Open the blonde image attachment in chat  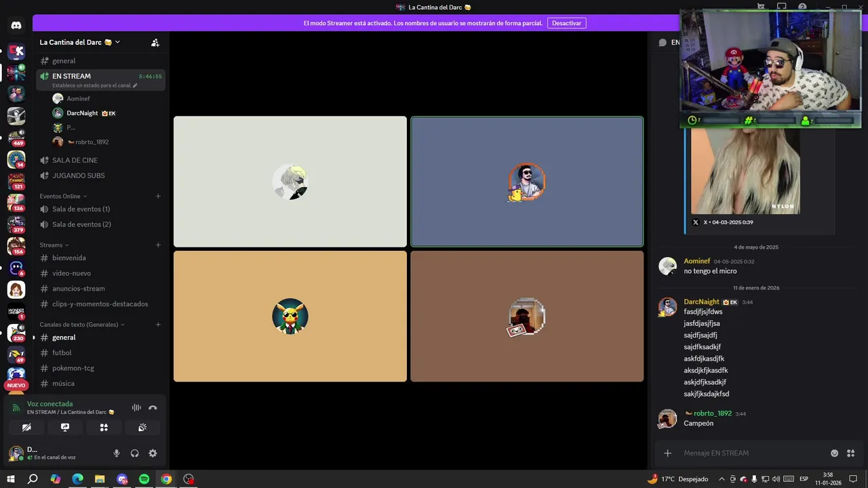[745, 171]
